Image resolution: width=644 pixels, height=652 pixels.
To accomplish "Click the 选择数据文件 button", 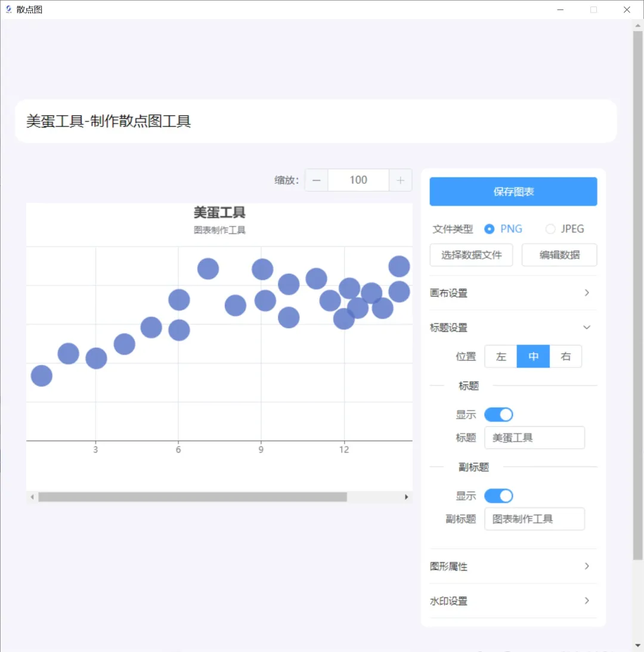I will [x=471, y=255].
